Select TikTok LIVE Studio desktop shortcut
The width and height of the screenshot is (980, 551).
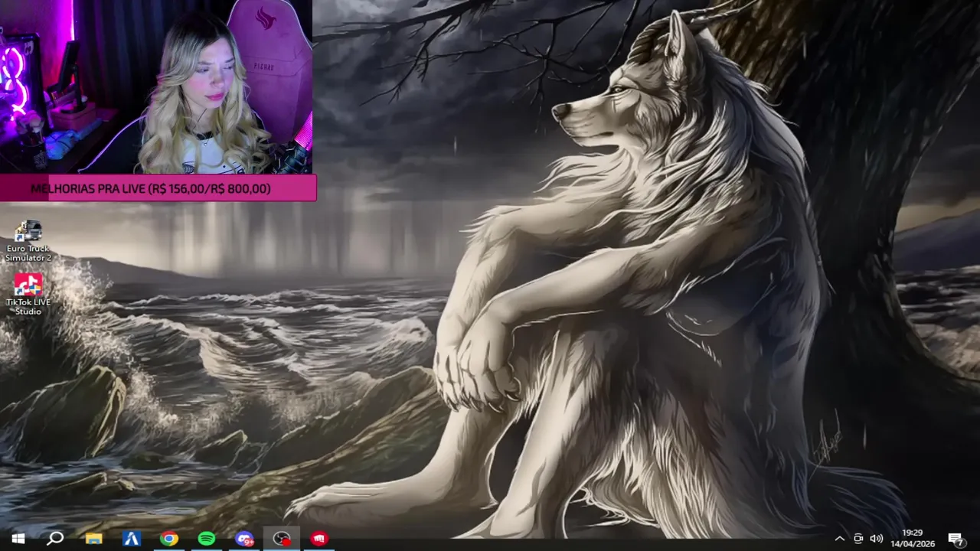(28, 295)
